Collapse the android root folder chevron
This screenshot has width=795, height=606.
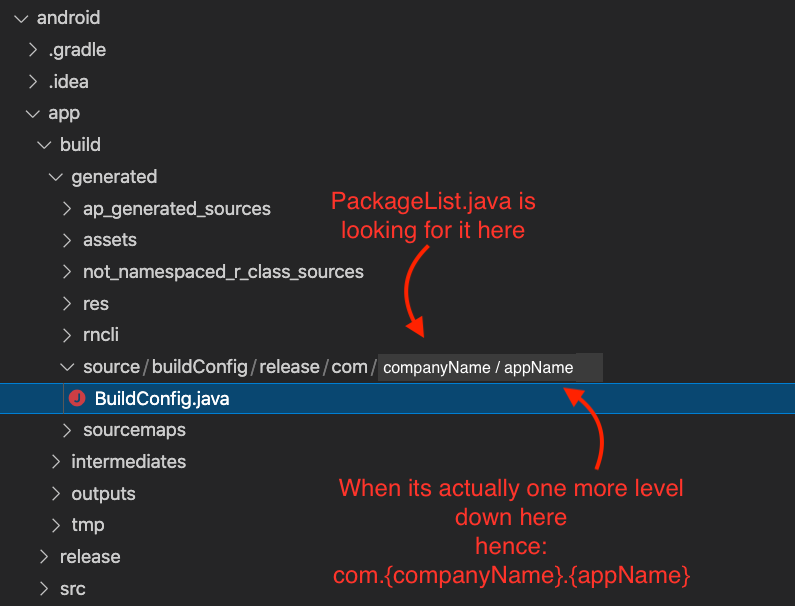(x=21, y=19)
